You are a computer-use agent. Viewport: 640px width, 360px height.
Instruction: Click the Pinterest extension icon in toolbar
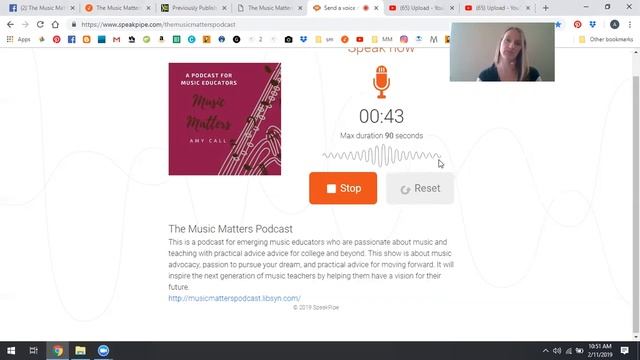click(x=577, y=24)
